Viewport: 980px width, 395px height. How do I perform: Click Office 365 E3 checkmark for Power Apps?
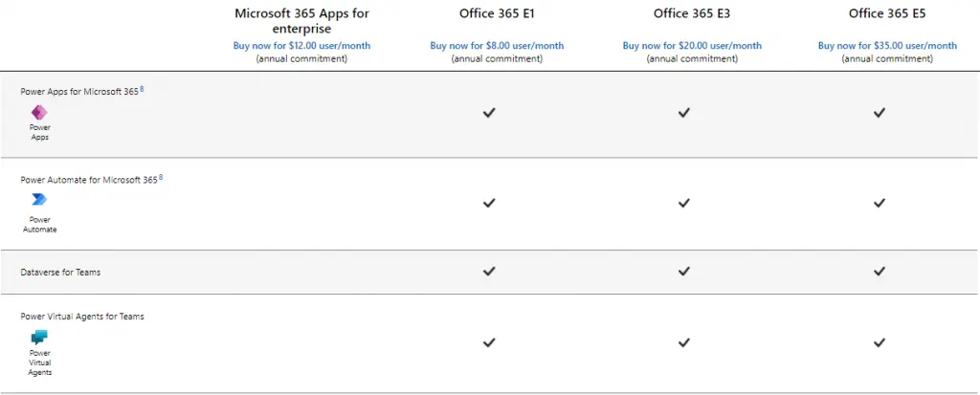click(684, 113)
